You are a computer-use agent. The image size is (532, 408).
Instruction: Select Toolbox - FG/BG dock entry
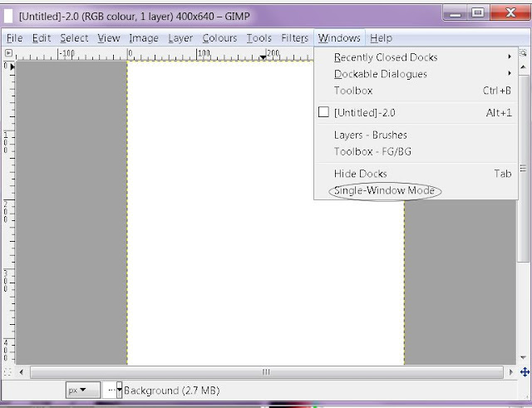point(416,151)
